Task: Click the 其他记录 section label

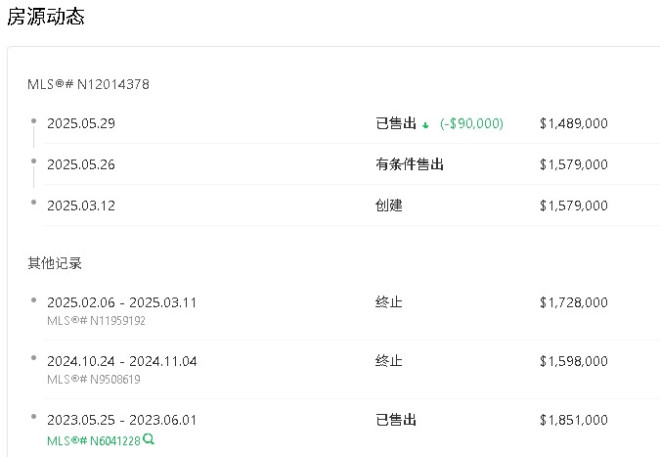Action: [x=54, y=263]
